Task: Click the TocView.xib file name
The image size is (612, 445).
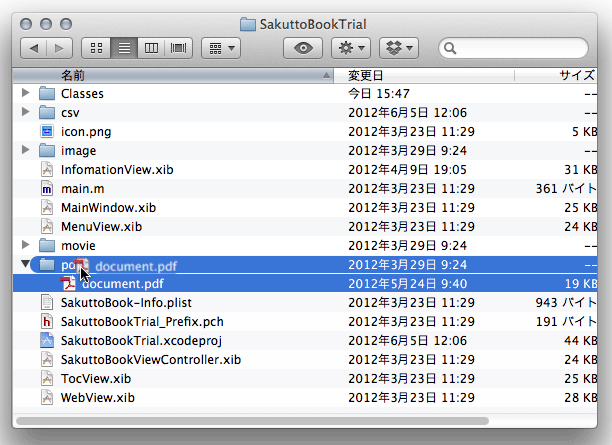Action: pos(96,379)
